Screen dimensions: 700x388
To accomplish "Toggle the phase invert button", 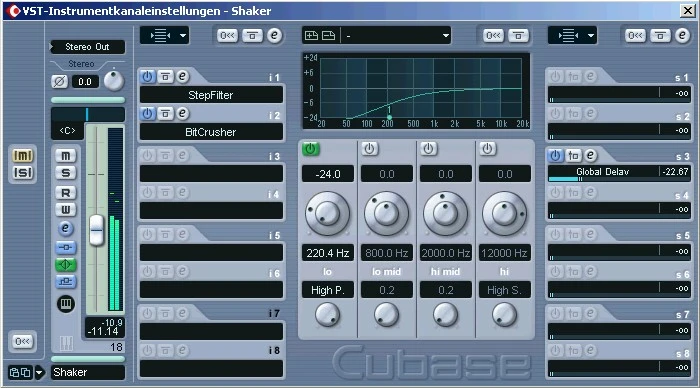I will tap(59, 82).
